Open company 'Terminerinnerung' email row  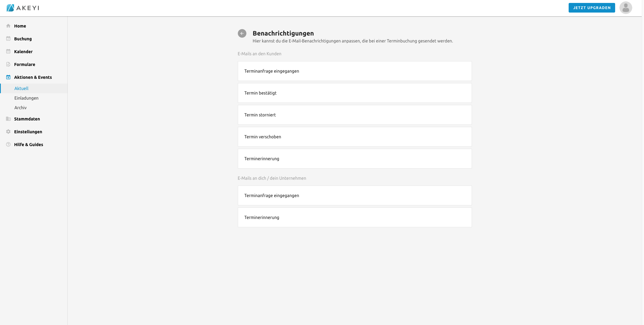coord(355,217)
